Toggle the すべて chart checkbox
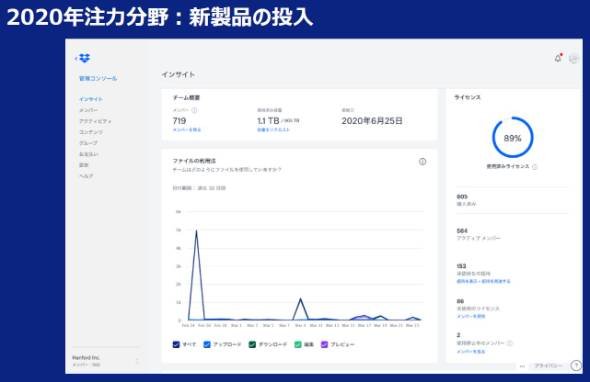Image resolution: width=590 pixels, height=382 pixels. coord(176,344)
